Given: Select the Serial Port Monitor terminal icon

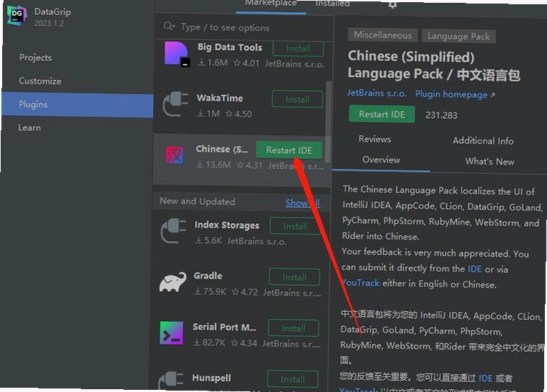Looking at the screenshot, I should click(x=171, y=333).
